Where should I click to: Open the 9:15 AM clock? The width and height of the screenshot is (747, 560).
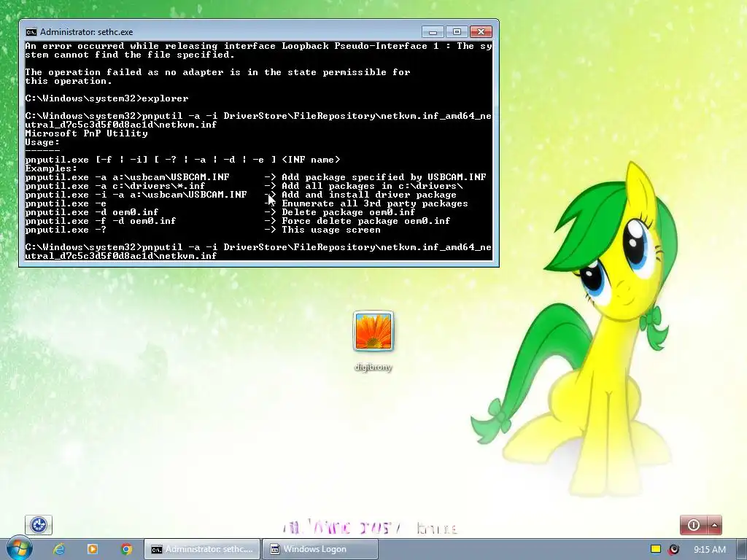point(710,550)
